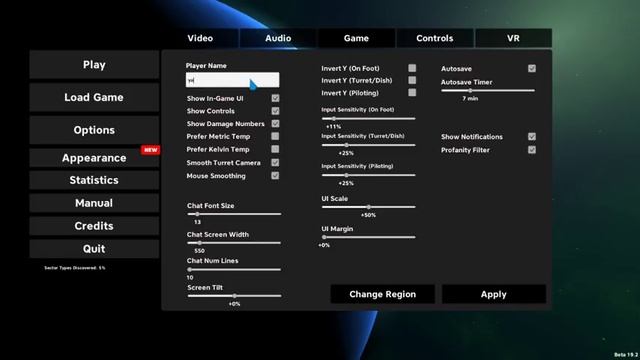Click the Input Sensitivity (On Foot) slider
Screen dimensions: 640x360
(369, 119)
